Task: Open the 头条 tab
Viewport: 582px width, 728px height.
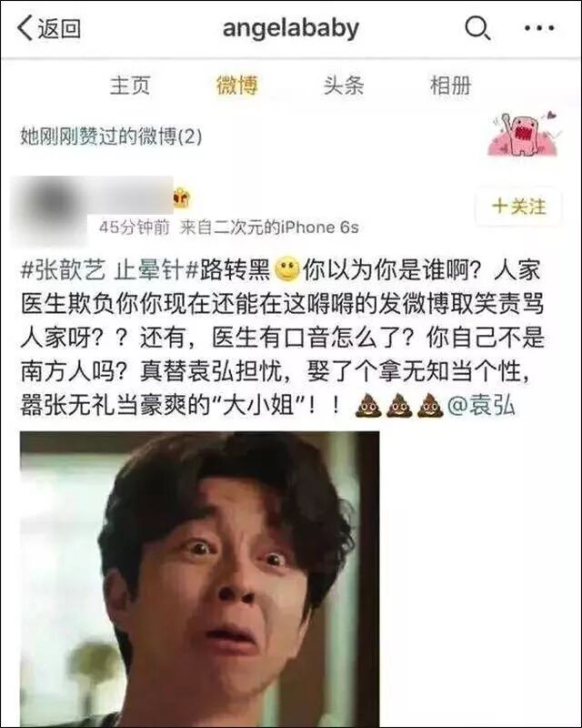Action: tap(344, 86)
